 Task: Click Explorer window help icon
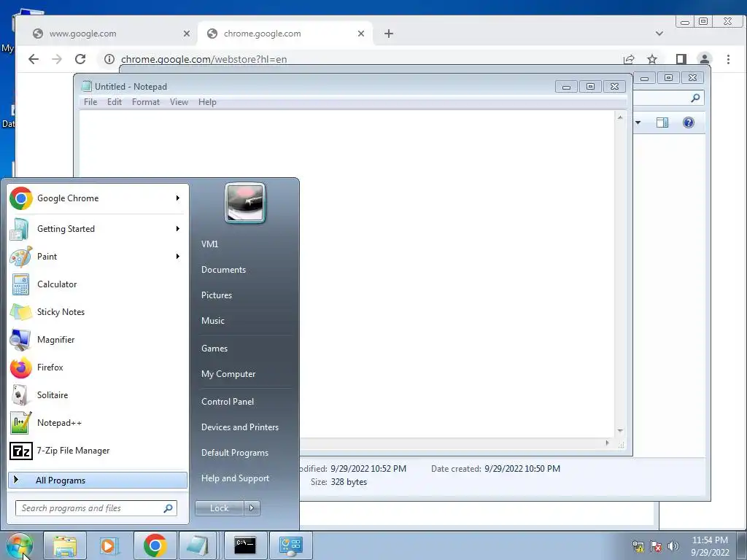click(689, 122)
